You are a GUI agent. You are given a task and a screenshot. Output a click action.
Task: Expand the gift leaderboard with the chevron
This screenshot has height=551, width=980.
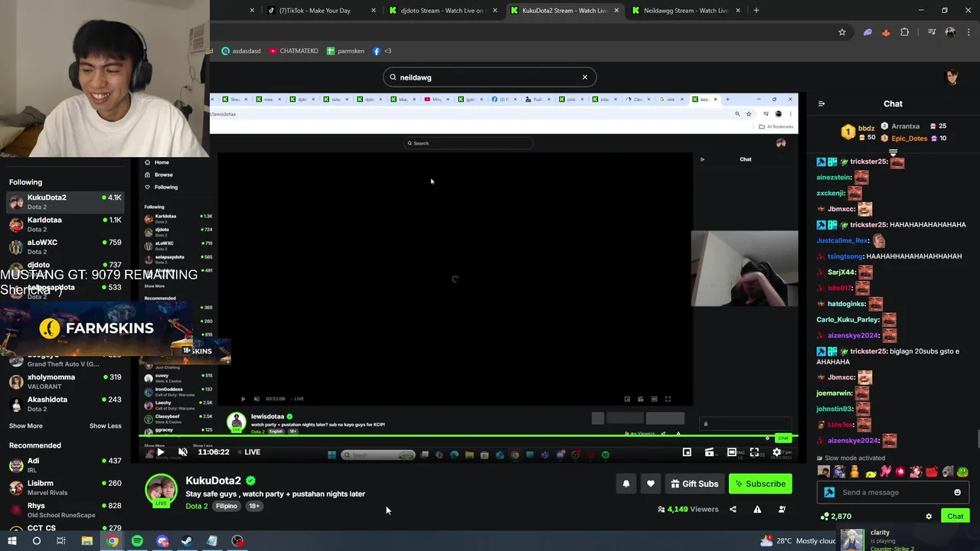coord(893,153)
